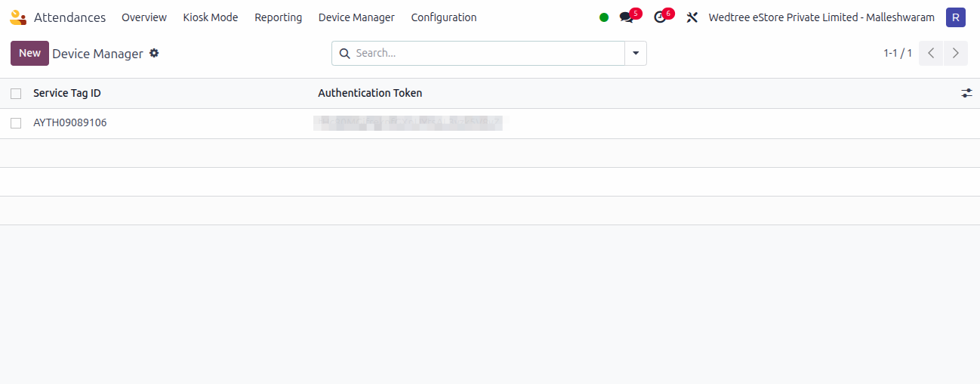Click the green online status dot
The height and width of the screenshot is (384, 980).
604,17
